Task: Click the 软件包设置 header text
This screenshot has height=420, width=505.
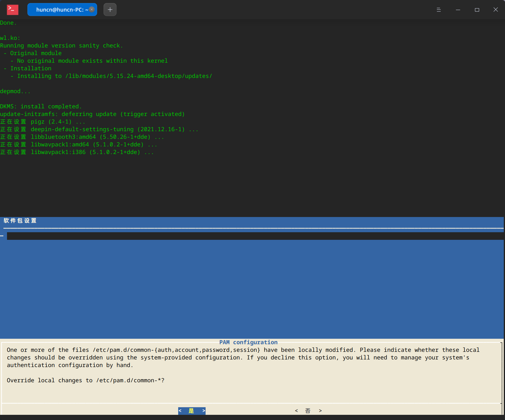Action: tap(20, 221)
